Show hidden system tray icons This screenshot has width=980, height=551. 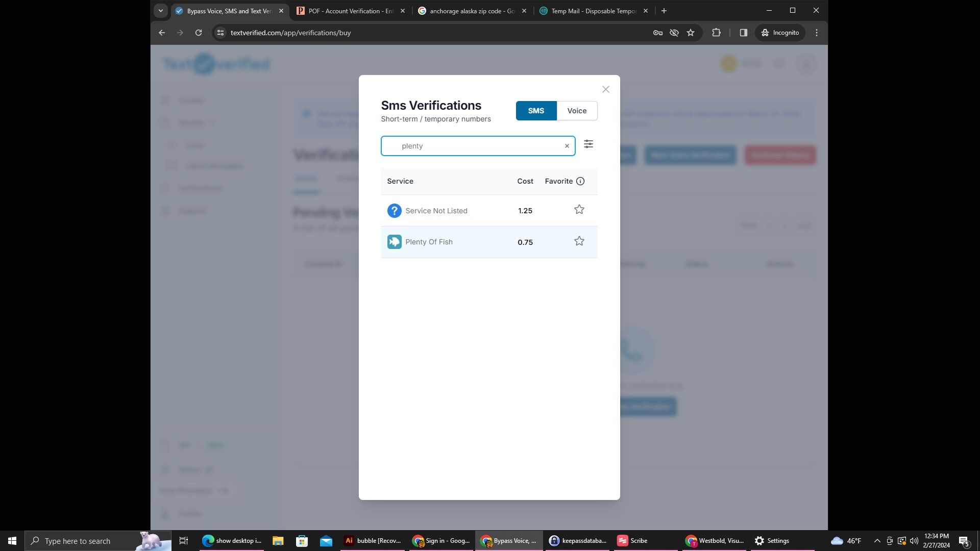877,541
